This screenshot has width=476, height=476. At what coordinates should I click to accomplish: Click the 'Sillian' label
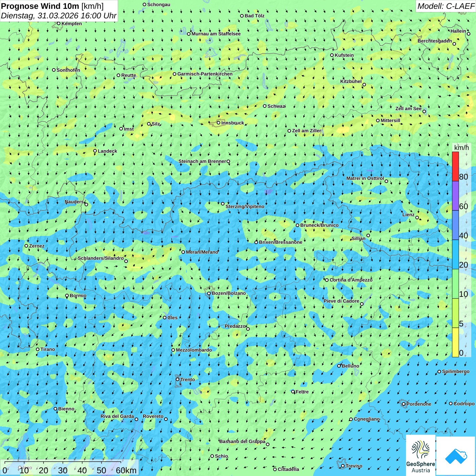(x=358, y=238)
